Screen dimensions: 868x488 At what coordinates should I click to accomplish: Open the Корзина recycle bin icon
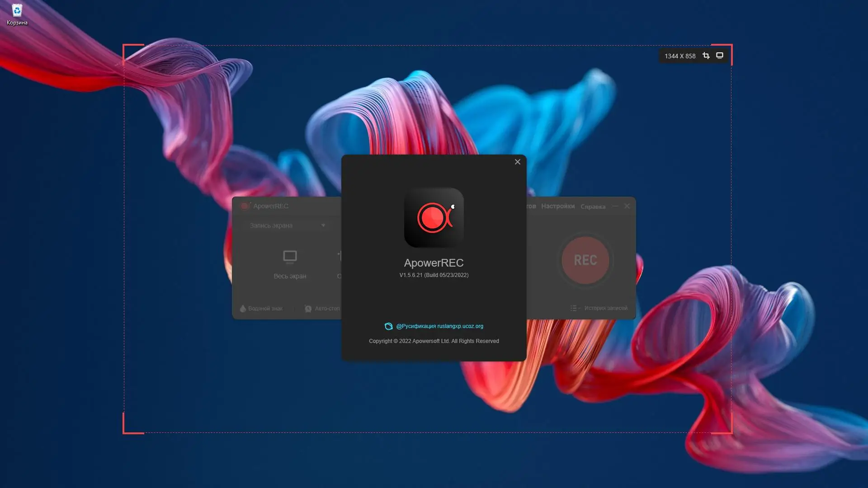click(x=17, y=10)
